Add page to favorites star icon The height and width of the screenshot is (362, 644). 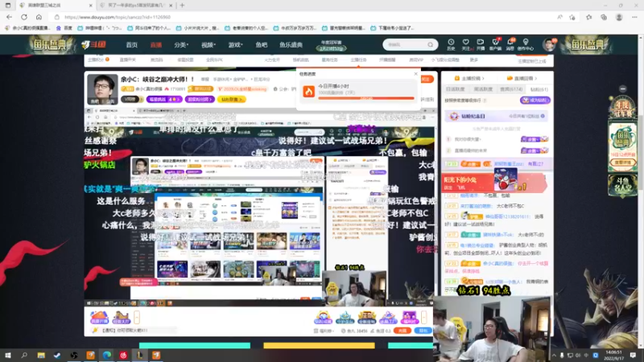tap(572, 17)
